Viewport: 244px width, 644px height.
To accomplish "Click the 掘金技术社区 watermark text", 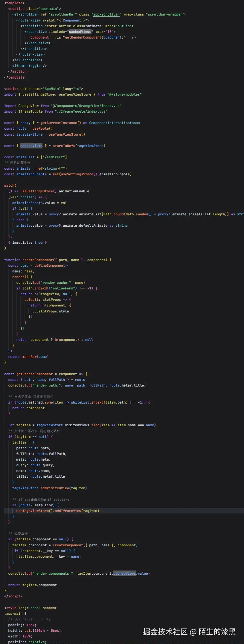I will (165, 631).
